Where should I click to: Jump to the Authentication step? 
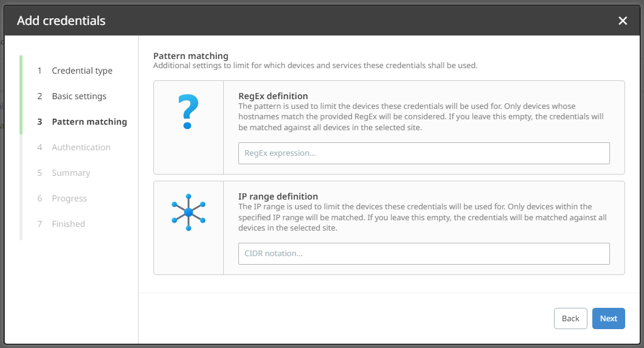(x=81, y=147)
